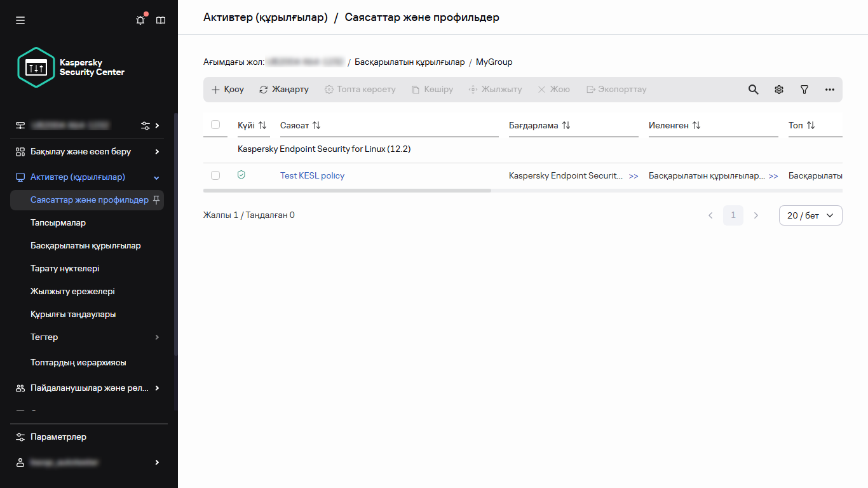Open Тапсырмалар in the sidebar

(58, 223)
